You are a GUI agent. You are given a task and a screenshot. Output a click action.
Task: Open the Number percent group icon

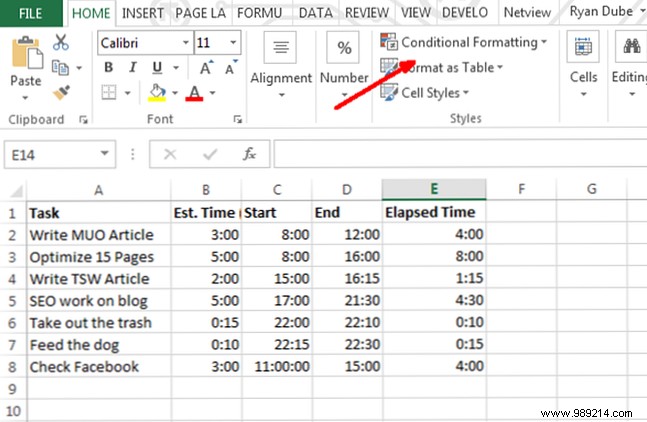click(x=343, y=47)
